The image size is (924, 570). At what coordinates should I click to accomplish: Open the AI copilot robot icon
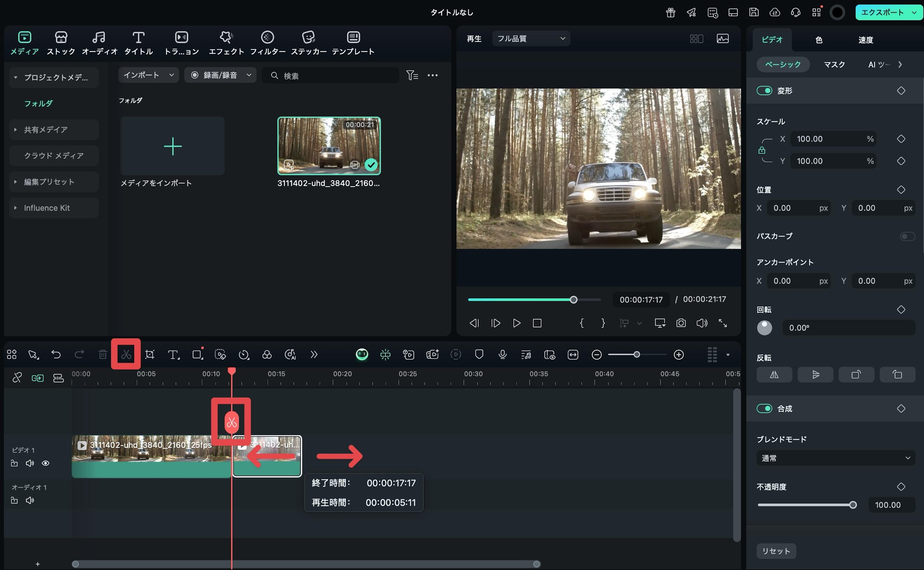(x=362, y=354)
